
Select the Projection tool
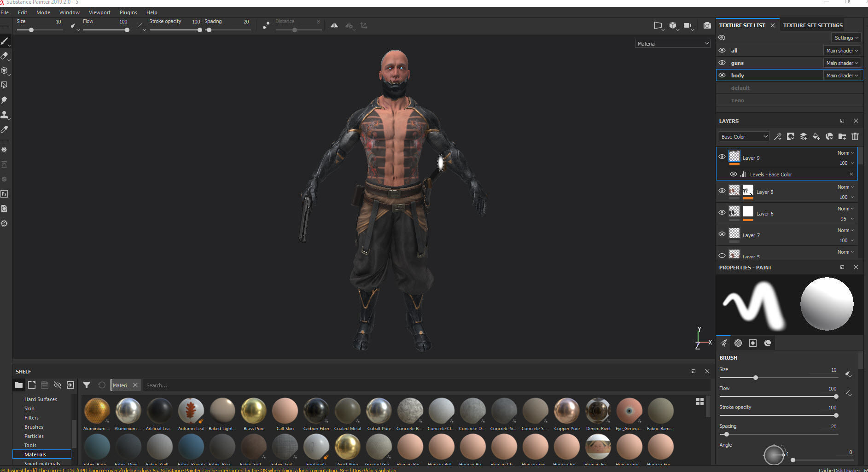pyautogui.click(x=5, y=71)
